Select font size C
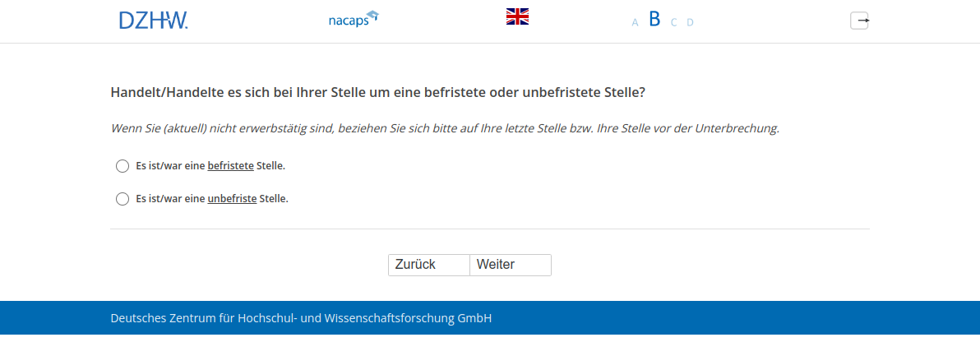The image size is (980, 342). point(673,23)
